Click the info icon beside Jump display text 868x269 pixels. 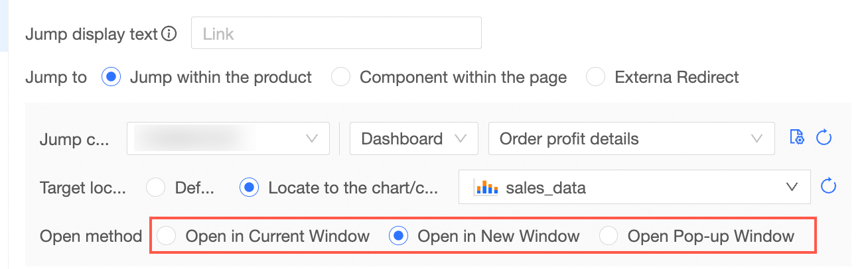170,34
